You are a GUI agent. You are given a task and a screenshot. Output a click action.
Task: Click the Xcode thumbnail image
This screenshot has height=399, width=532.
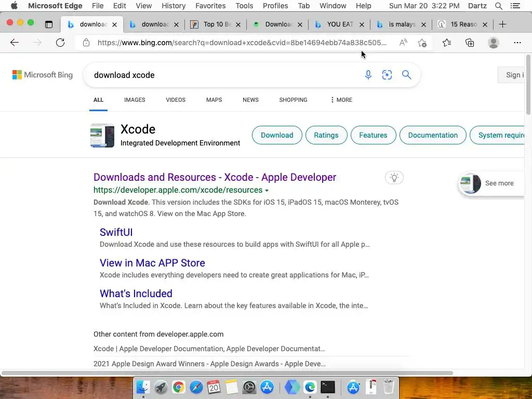click(102, 136)
